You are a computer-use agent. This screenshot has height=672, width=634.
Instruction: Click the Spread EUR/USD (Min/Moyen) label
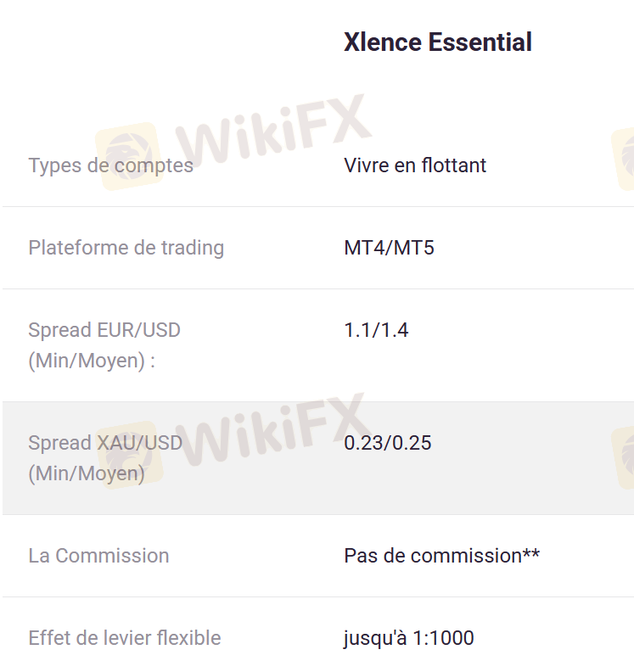(x=104, y=345)
